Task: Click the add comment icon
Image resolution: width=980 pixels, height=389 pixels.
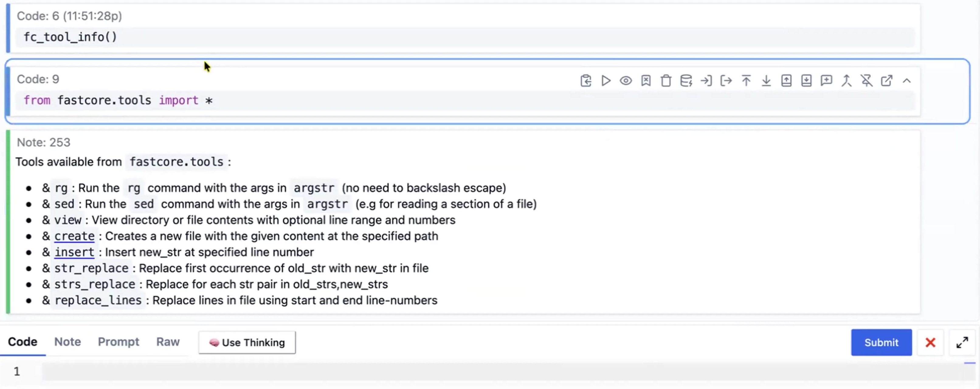Action: tap(826, 81)
